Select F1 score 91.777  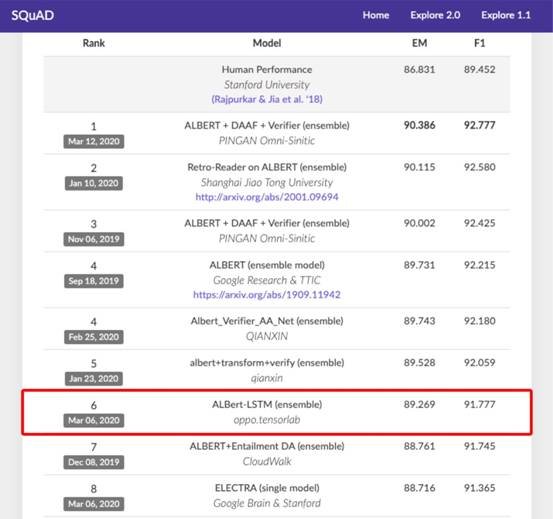480,404
